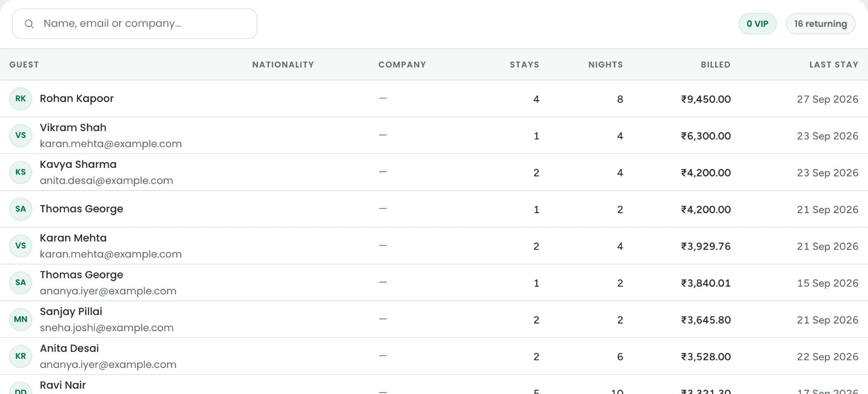This screenshot has width=868, height=394.
Task: Select the Sanjay Pillai name
Action: [x=71, y=312]
